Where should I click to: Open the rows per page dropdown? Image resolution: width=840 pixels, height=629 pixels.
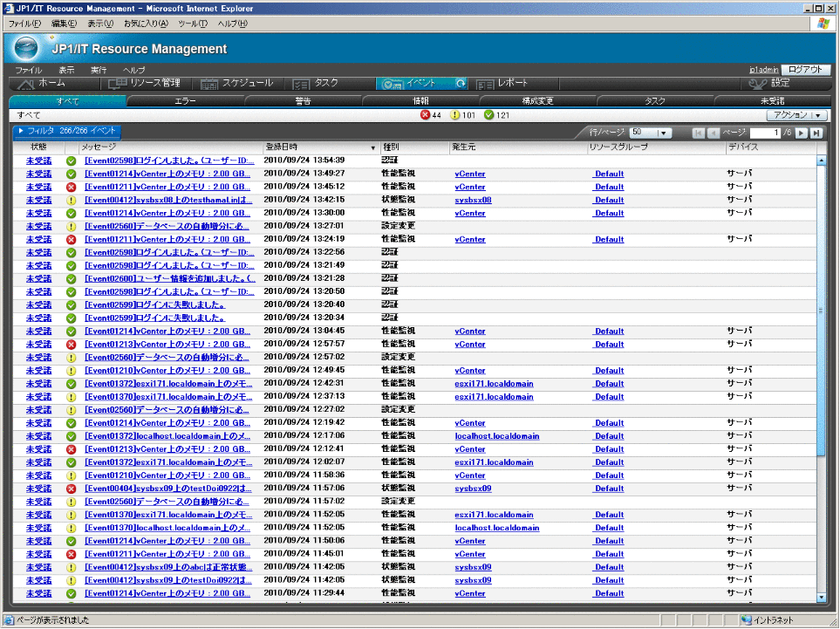click(x=664, y=133)
